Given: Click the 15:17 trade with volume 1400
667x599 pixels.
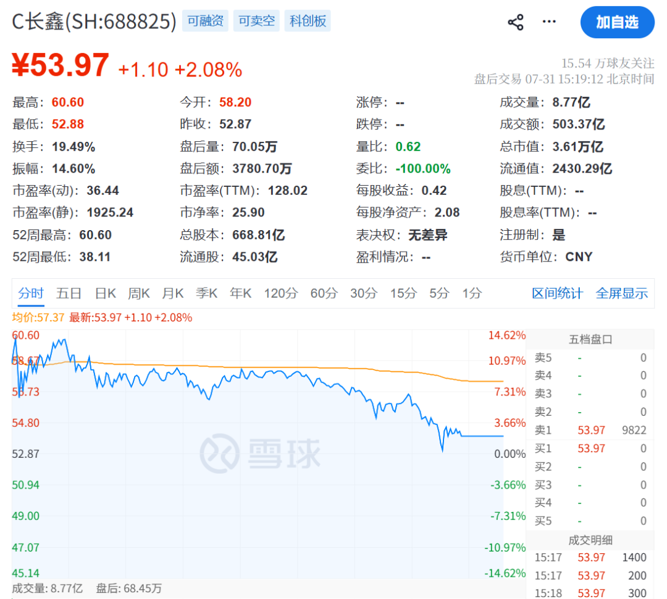Looking at the screenshot, I should (x=590, y=557).
